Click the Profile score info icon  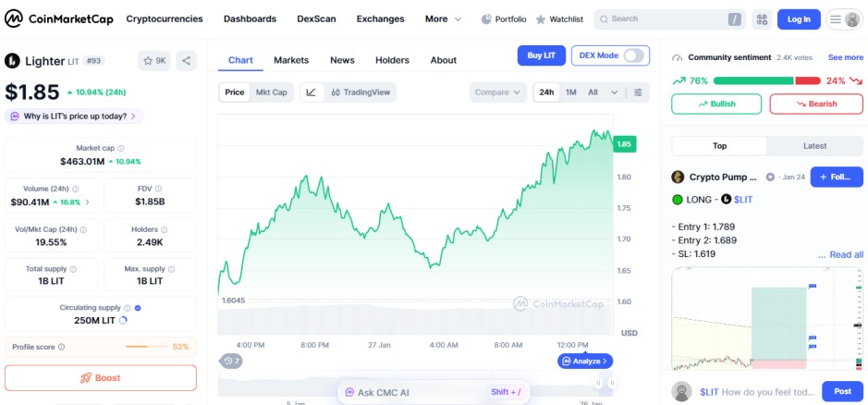point(61,348)
